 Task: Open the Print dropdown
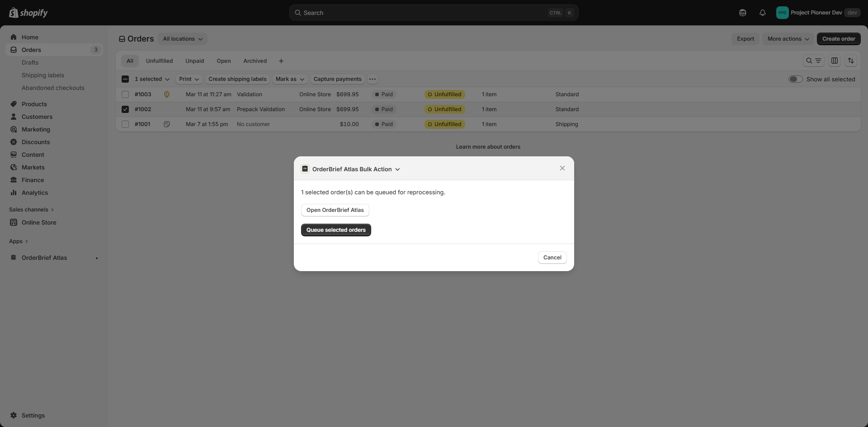pyautogui.click(x=189, y=79)
